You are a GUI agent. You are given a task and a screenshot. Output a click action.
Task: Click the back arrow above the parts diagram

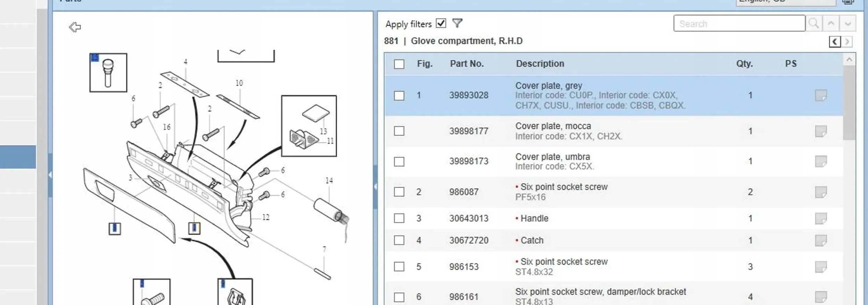[75, 27]
